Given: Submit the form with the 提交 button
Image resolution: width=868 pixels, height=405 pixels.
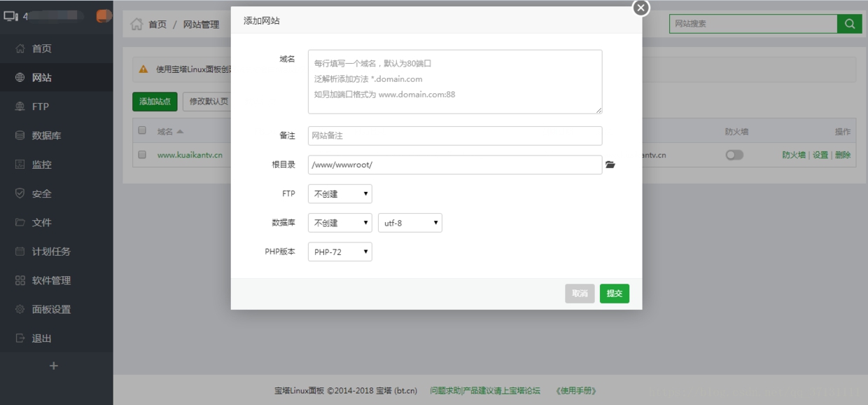Looking at the screenshot, I should 614,293.
